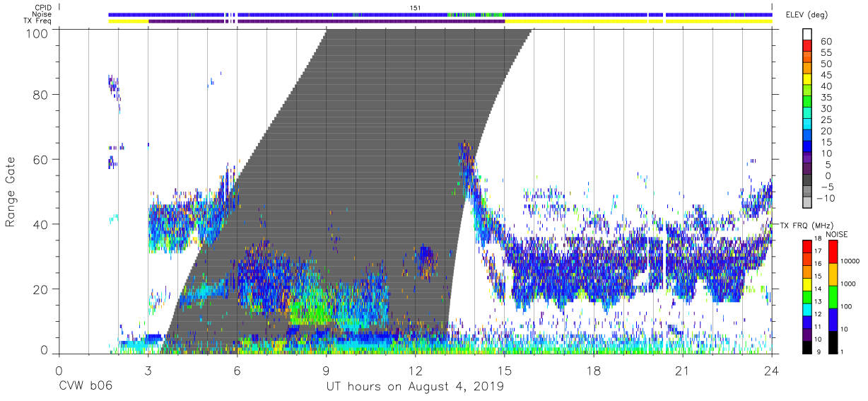Select the 14 label on the TX FRQ color bar
The image size is (868, 401).
(818, 289)
